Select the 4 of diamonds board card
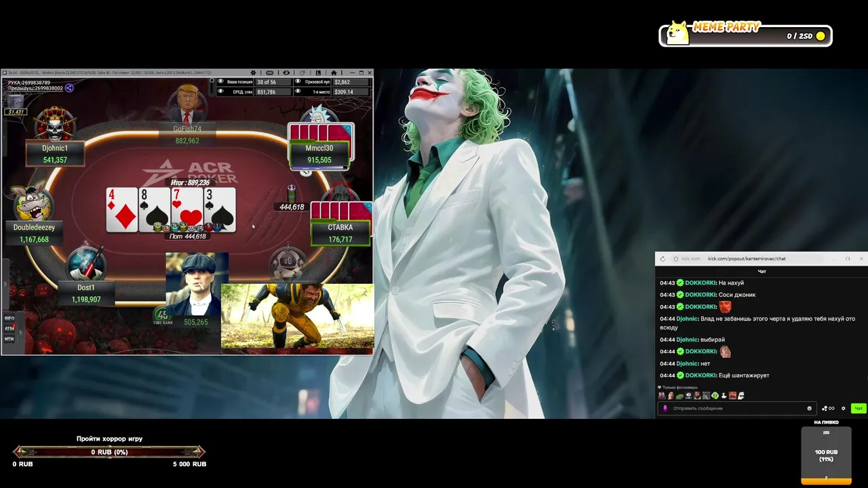Image resolution: width=868 pixels, height=488 pixels. pyautogui.click(x=121, y=210)
